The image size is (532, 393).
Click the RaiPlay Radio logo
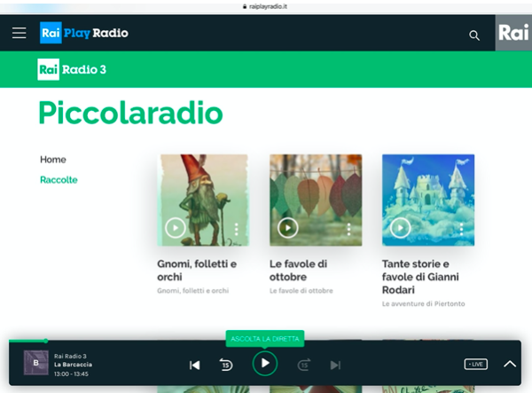84,33
